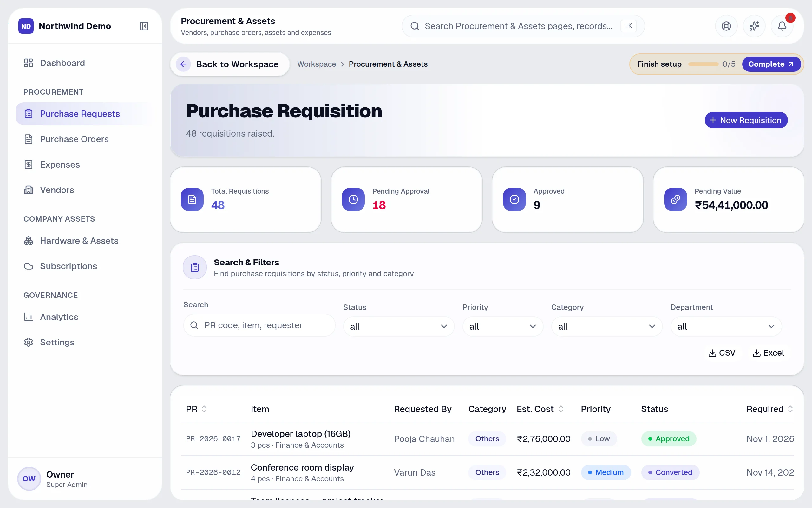Open the Department filter dropdown
Screen dimensions: 812x508
pyautogui.click(x=726, y=326)
